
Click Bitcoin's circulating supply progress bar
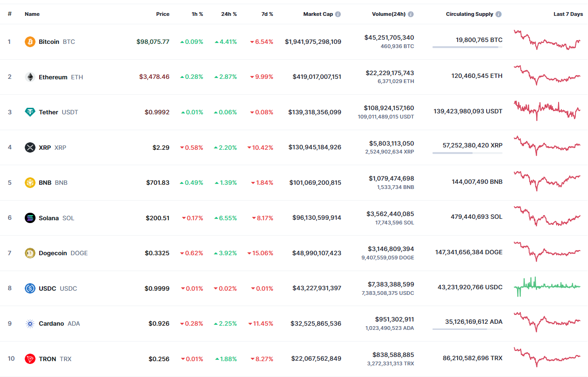click(x=468, y=47)
